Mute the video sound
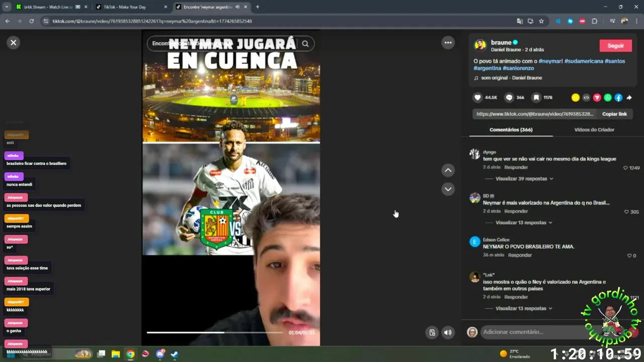644x362 pixels. (447, 332)
